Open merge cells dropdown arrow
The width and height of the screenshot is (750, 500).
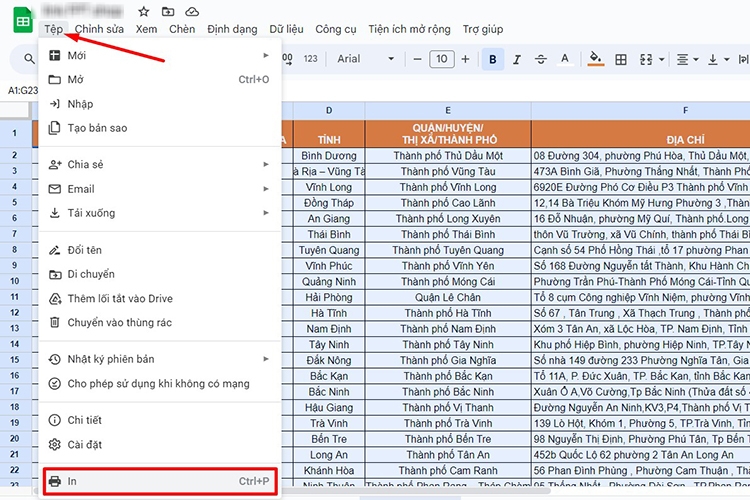[662, 60]
